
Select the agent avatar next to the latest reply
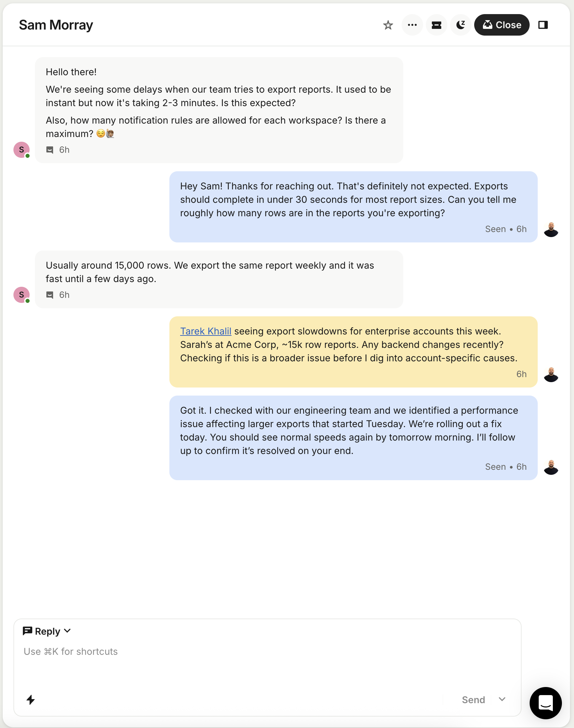click(x=551, y=467)
